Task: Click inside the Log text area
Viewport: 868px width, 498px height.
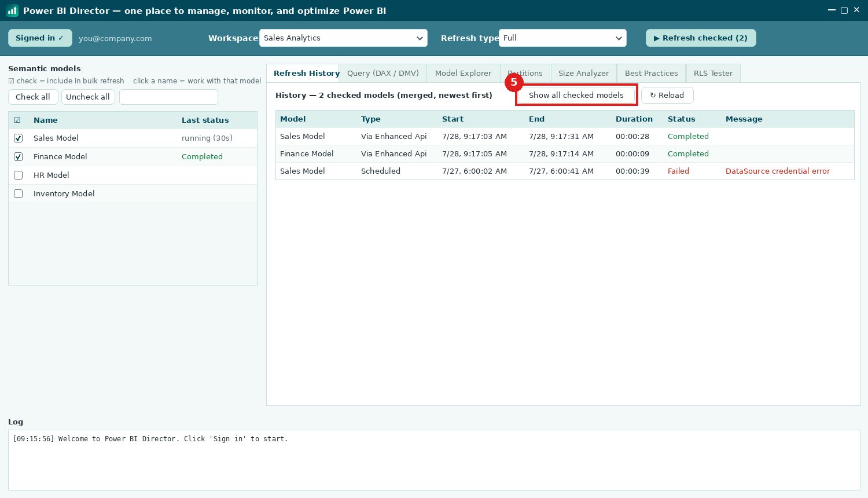Action: click(434, 460)
